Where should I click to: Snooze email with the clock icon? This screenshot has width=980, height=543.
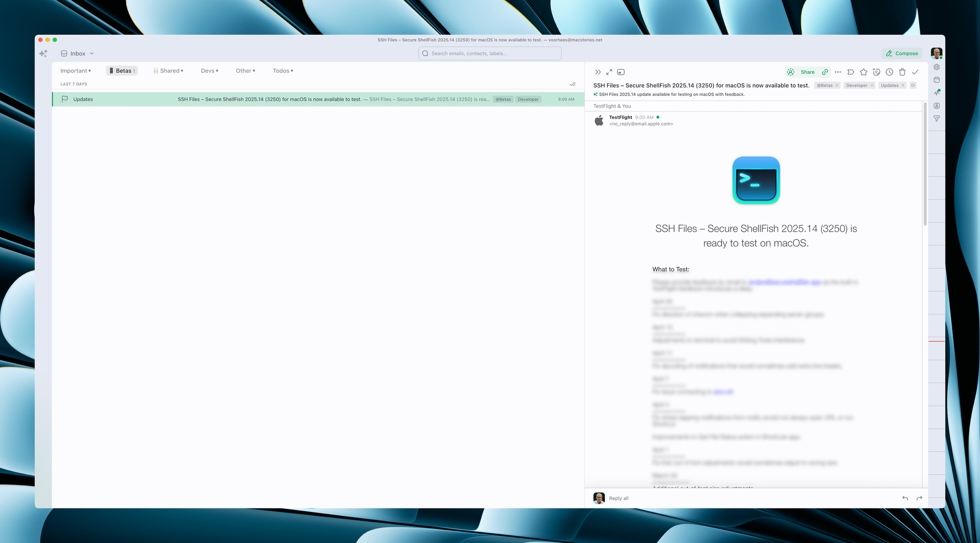[890, 72]
